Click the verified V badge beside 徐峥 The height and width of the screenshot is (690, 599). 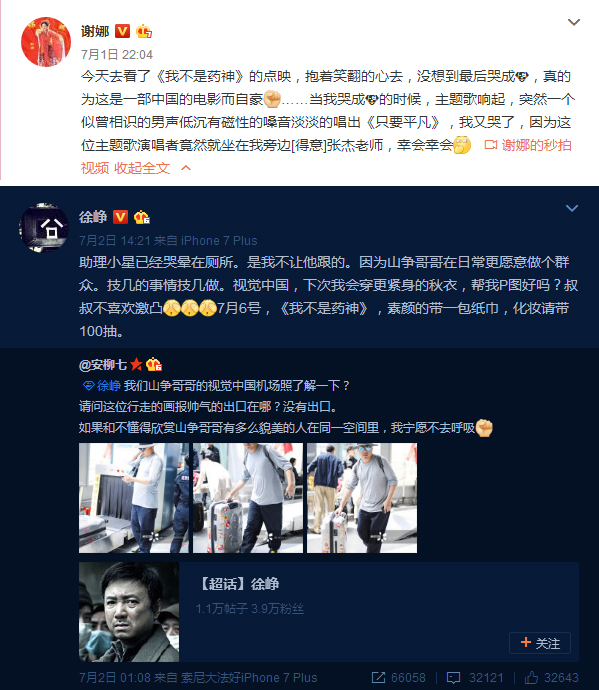(120, 217)
